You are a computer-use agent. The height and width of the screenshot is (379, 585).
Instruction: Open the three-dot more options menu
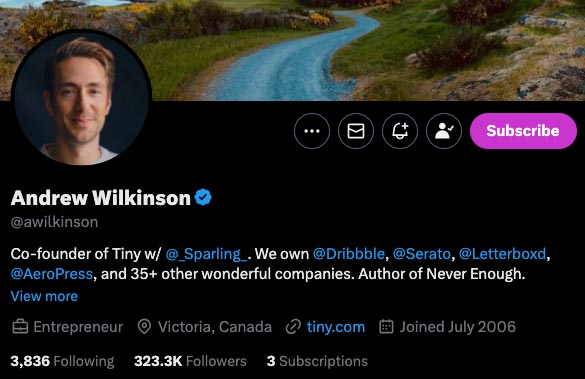point(312,131)
